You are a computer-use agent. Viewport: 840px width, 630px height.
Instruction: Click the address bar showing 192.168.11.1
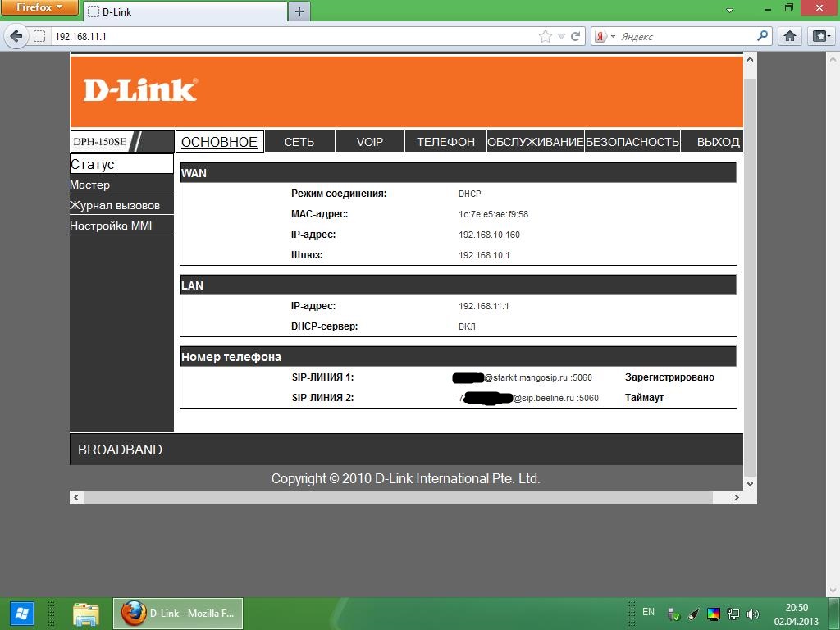[294, 36]
